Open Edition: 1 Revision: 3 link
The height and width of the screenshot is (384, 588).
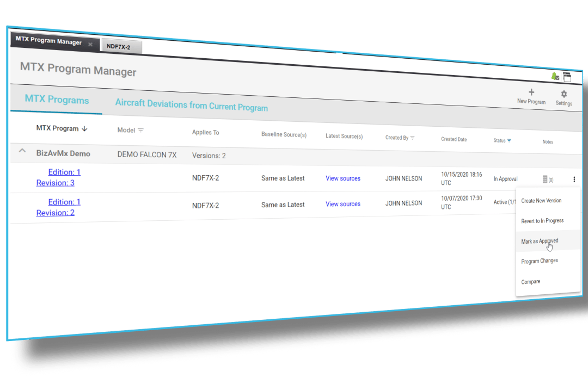pyautogui.click(x=58, y=177)
